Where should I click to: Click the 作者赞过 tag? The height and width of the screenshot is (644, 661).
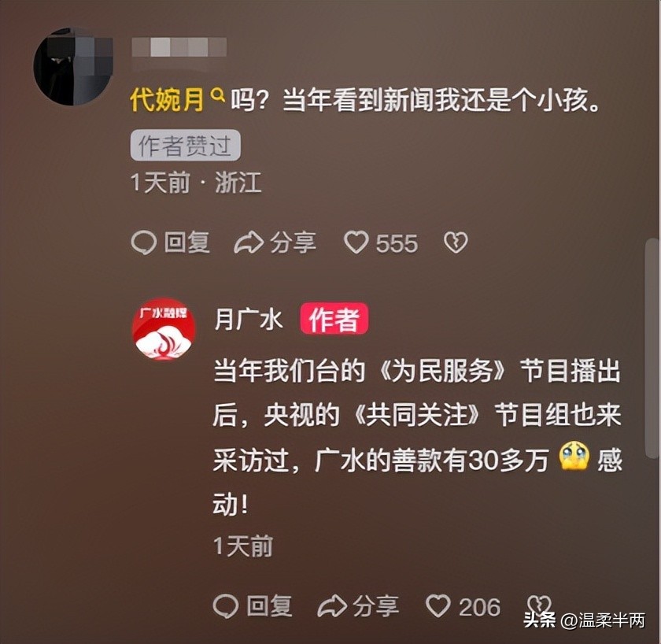point(185,146)
